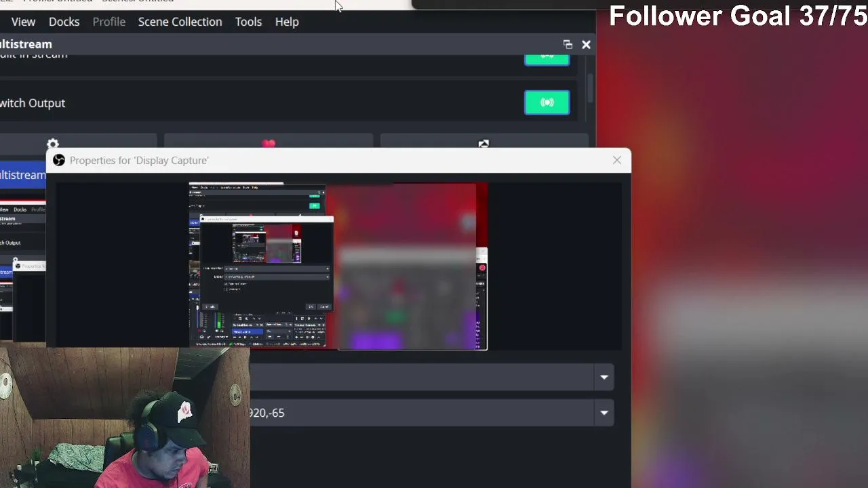Close the Multistream dock panel
The height and width of the screenshot is (488, 868).
586,45
